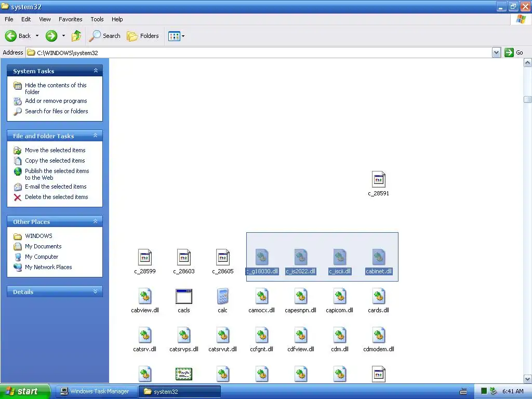Select the cdfview.dll file icon
532x399 pixels.
(301, 336)
